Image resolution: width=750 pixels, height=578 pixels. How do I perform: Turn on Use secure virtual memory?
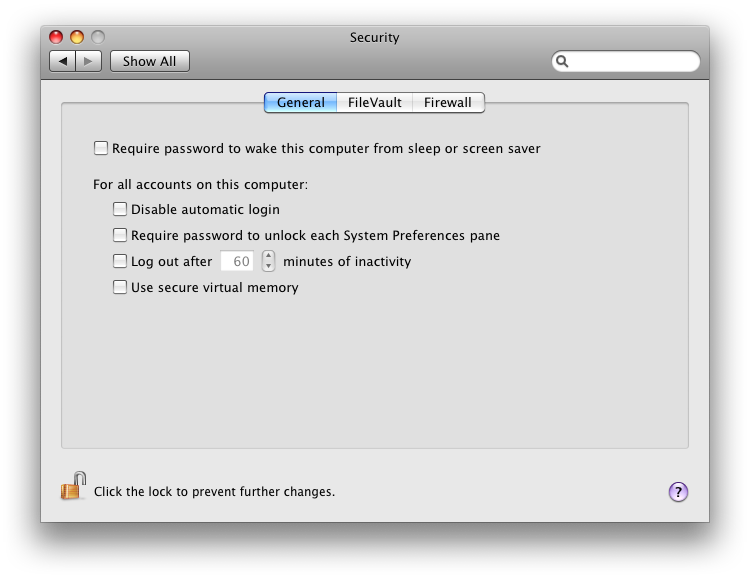tap(120, 288)
